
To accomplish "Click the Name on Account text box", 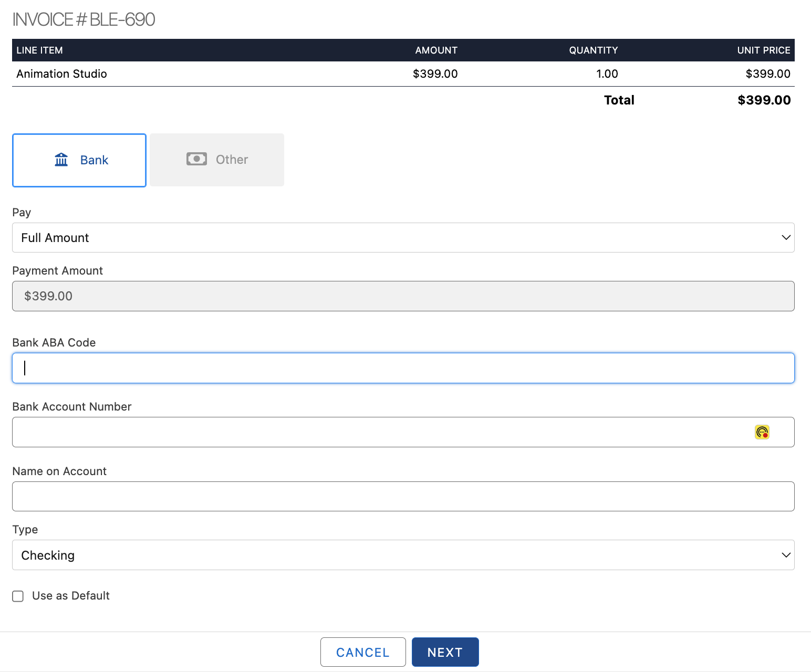I will coord(402,497).
